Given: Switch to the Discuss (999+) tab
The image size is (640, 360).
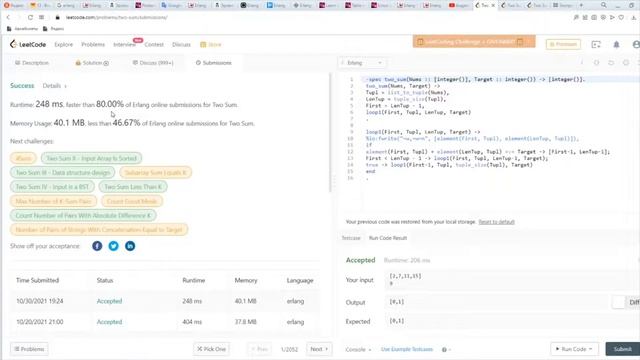Looking at the screenshot, I should click(153, 63).
